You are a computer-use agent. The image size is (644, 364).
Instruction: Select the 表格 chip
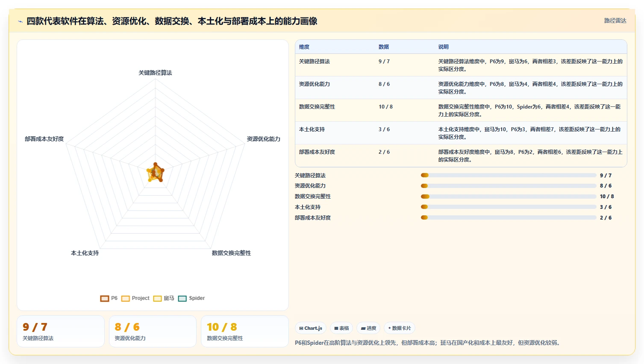pyautogui.click(x=341, y=328)
